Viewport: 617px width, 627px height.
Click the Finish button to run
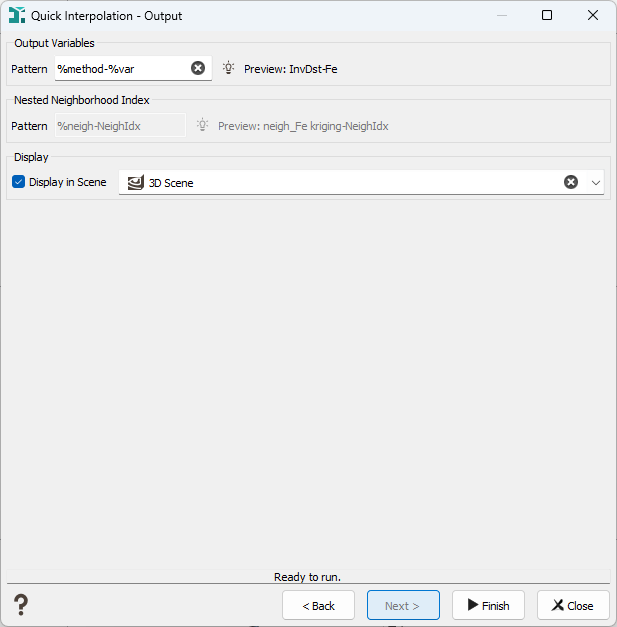pyautogui.click(x=488, y=605)
